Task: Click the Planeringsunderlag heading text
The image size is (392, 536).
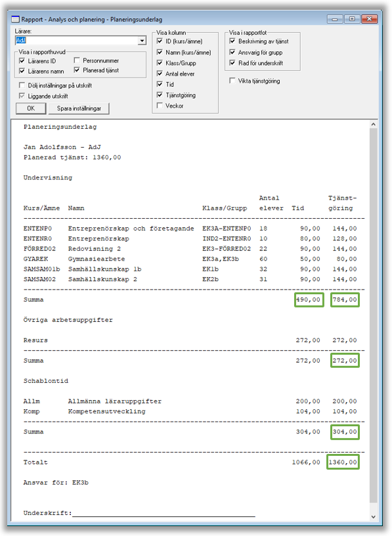Action: (x=60, y=127)
